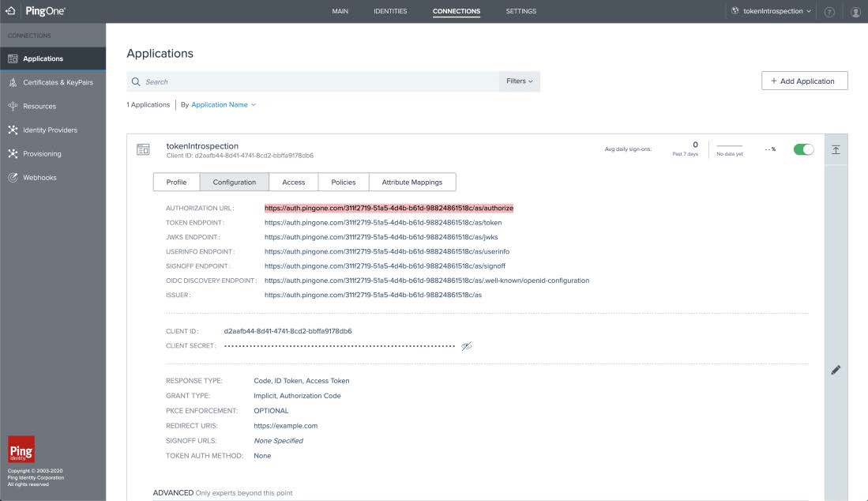Collapse the application panel with top arrow icon
The width and height of the screenshot is (868, 501).
click(x=836, y=149)
